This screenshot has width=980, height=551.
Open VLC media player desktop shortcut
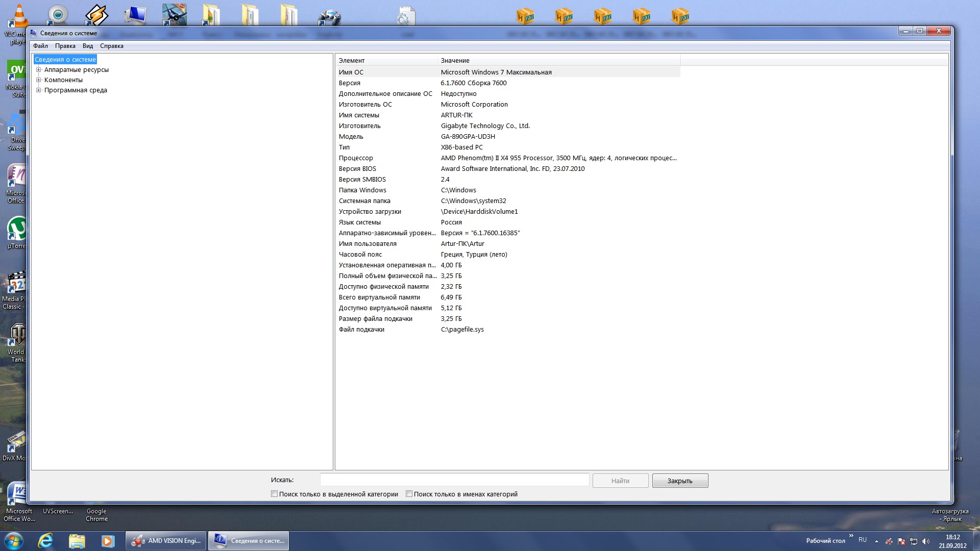(x=18, y=15)
